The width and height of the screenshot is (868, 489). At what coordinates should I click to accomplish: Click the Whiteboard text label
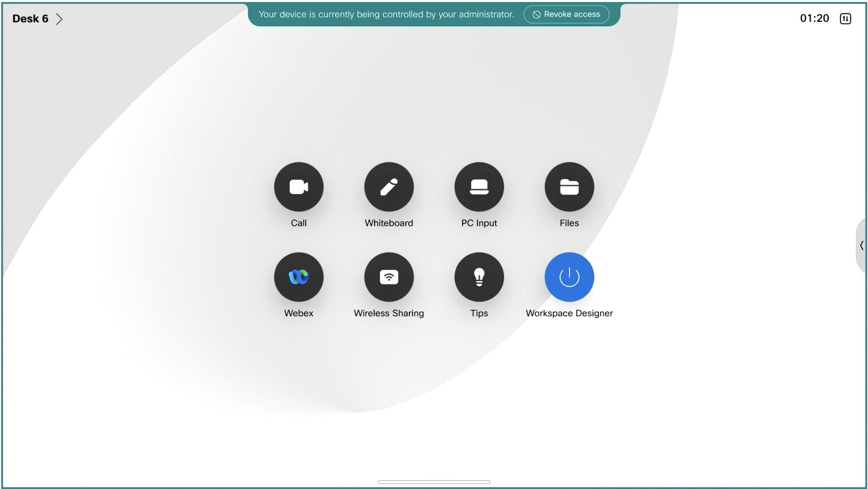tap(389, 223)
